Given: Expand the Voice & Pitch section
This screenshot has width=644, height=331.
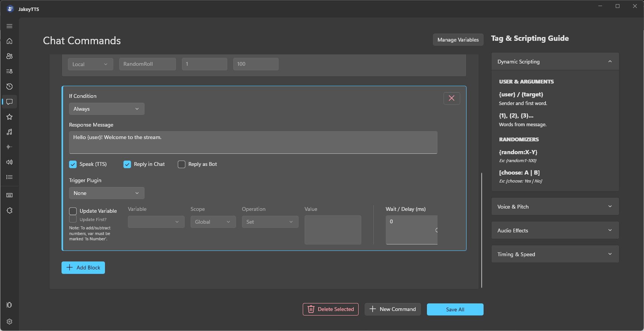Looking at the screenshot, I should [555, 207].
